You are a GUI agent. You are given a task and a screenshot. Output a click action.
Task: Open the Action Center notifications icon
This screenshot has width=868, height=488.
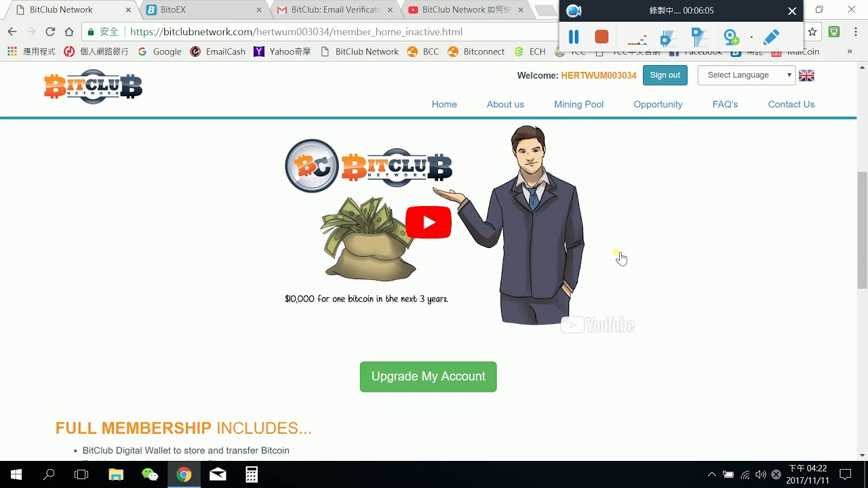[846, 474]
